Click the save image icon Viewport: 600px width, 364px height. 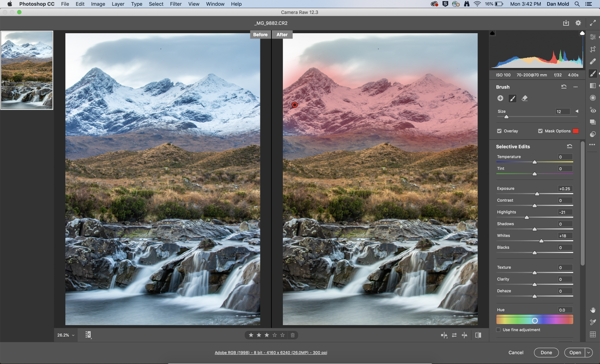(x=566, y=23)
